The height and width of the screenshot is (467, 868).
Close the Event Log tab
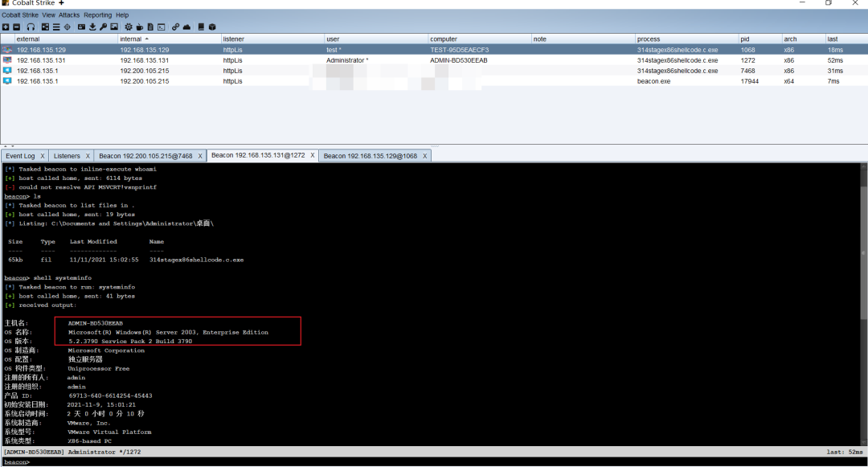pyautogui.click(x=42, y=156)
